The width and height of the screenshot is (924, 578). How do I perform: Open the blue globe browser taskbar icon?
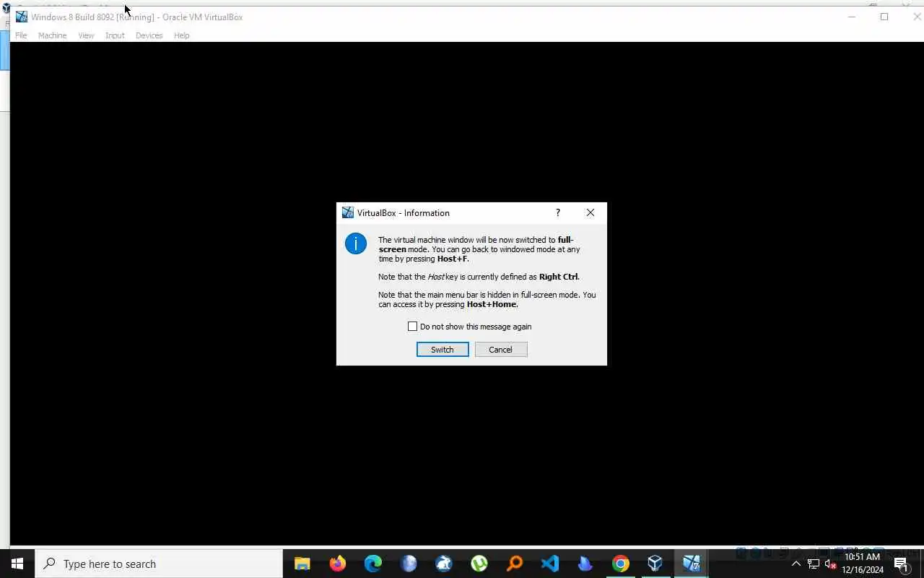pyautogui.click(x=408, y=564)
